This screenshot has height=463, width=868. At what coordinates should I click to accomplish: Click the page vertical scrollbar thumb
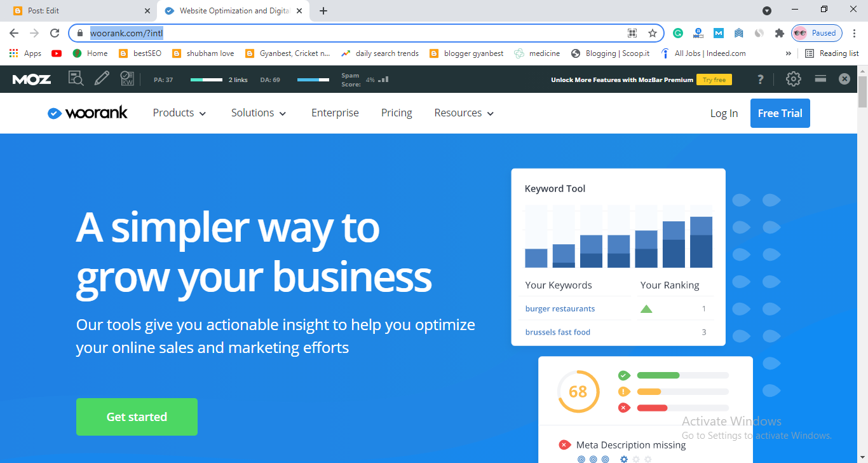point(862,91)
